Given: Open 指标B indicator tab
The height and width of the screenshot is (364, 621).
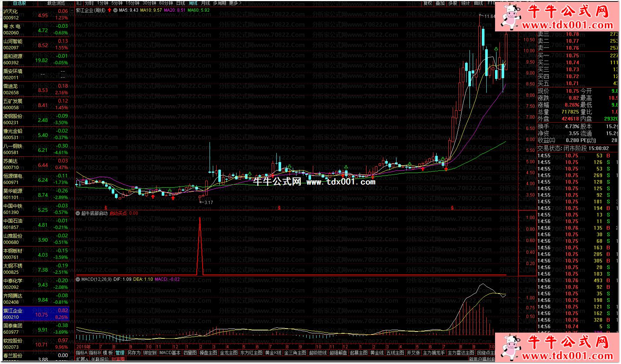Looking at the screenshot, I should (x=95, y=353).
